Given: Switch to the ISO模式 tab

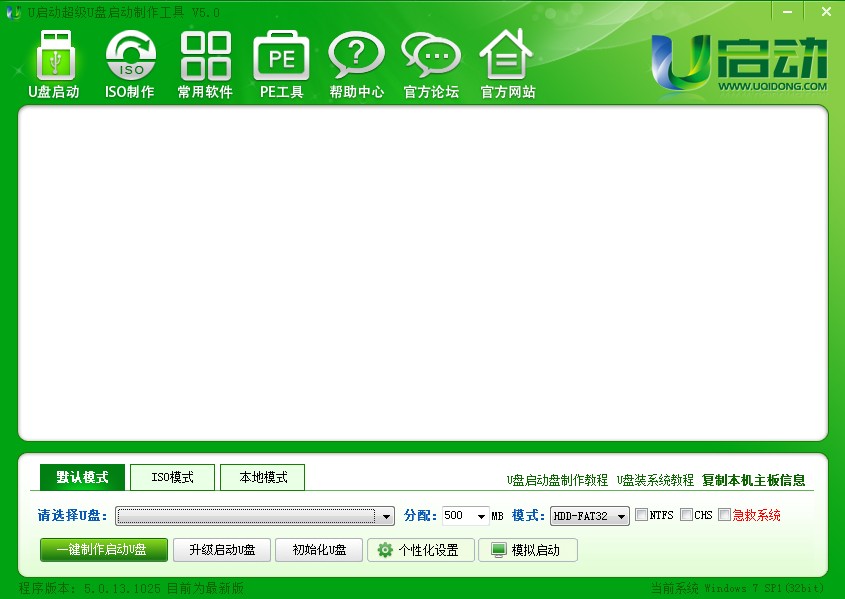Looking at the screenshot, I should click(172, 477).
